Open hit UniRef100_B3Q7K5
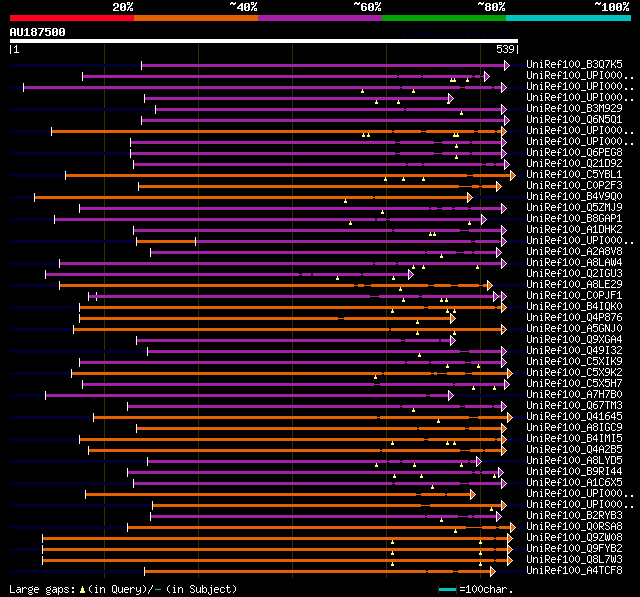 [x=574, y=64]
